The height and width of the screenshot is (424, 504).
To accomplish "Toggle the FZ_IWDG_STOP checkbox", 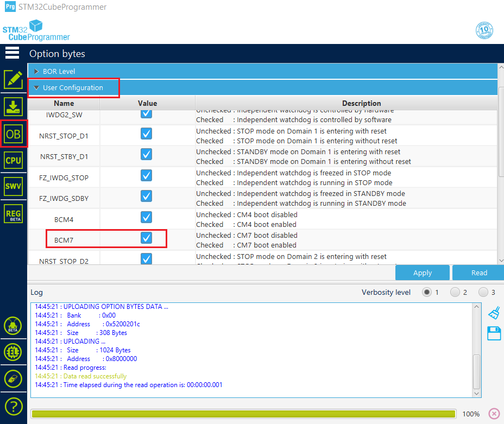I will [x=146, y=175].
